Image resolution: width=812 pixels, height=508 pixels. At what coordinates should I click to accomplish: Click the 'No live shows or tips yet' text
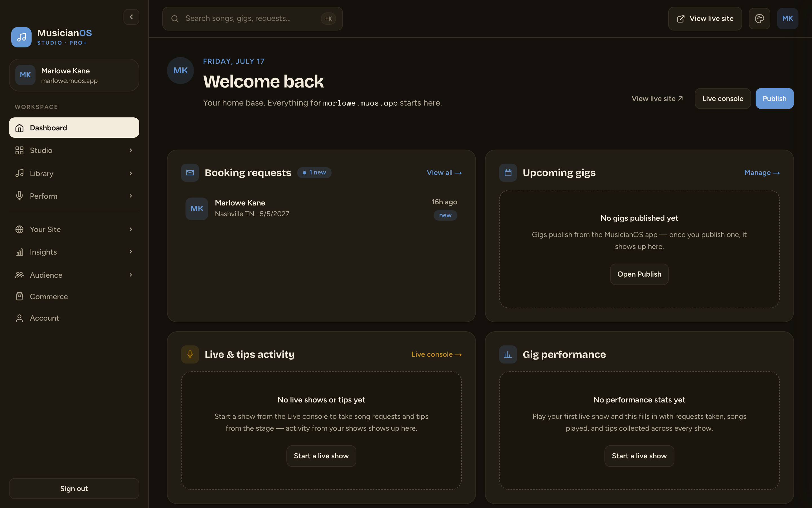[321, 400]
